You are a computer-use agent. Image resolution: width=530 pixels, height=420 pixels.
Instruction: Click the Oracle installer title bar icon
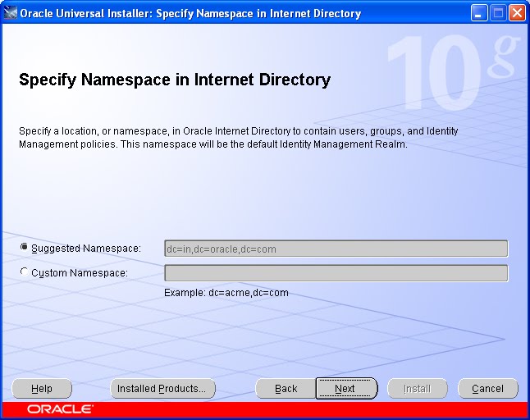pos(10,13)
